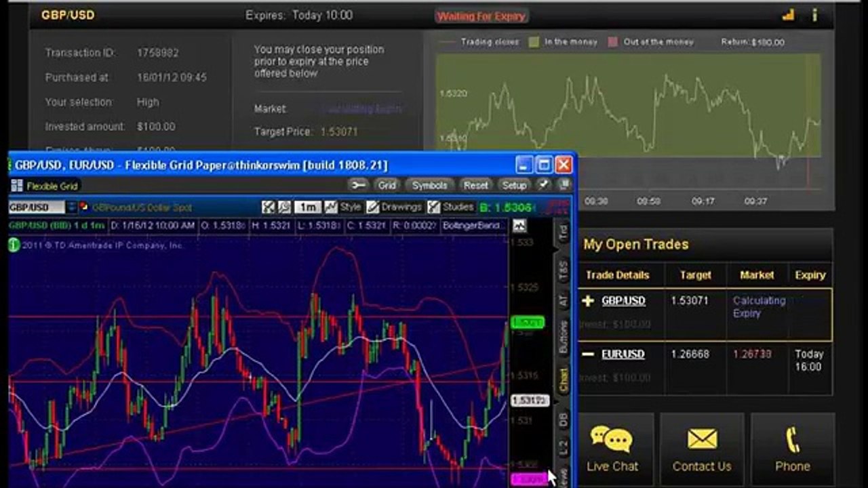Open the AT side tab
This screenshot has height=488, width=868.
563,300
